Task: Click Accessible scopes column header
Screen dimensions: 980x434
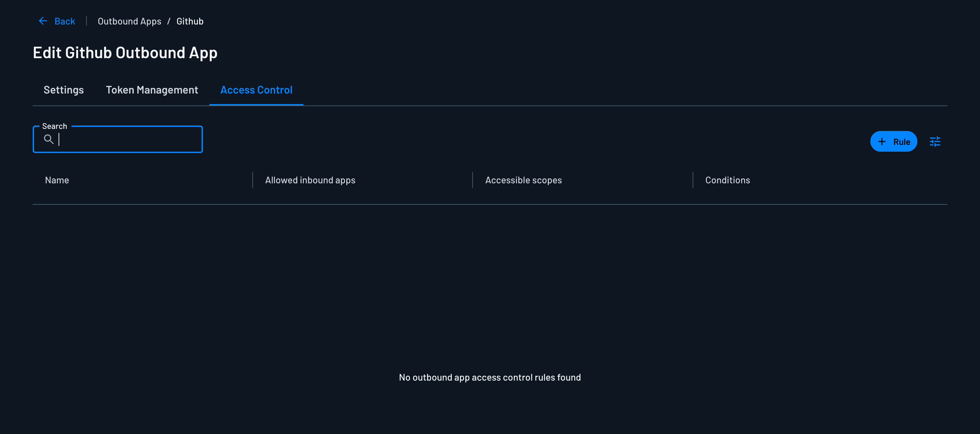Action: [523, 180]
